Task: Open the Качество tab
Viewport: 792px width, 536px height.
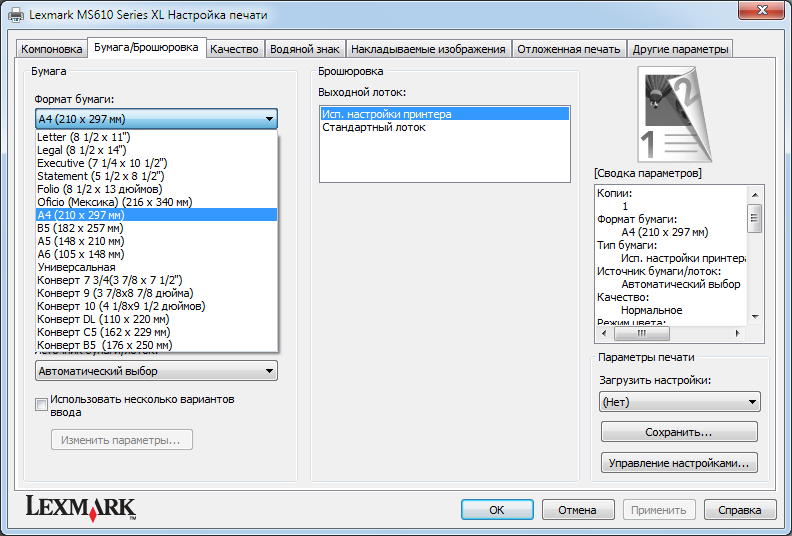Action: tap(234, 49)
